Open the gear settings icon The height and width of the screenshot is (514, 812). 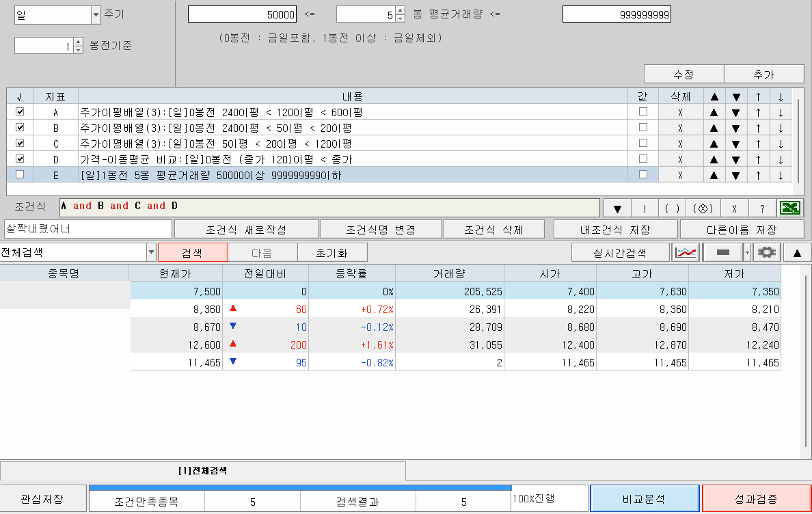coord(766,252)
